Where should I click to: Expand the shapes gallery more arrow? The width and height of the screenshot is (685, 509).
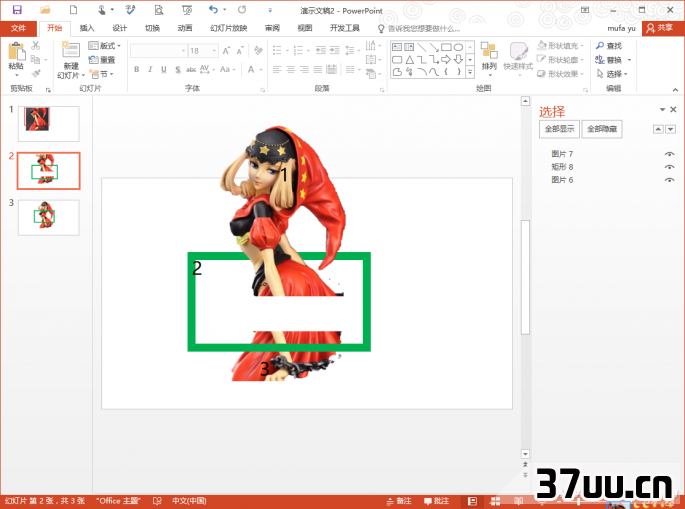point(470,73)
